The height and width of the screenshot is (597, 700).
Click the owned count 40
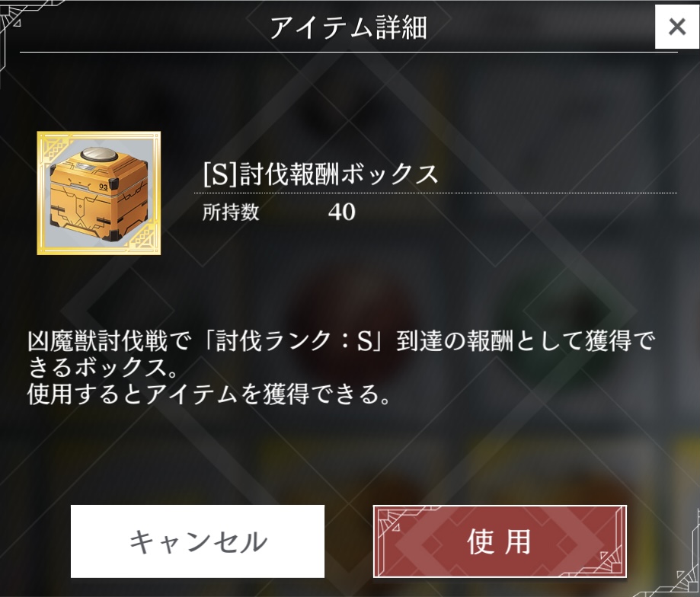[x=342, y=212]
